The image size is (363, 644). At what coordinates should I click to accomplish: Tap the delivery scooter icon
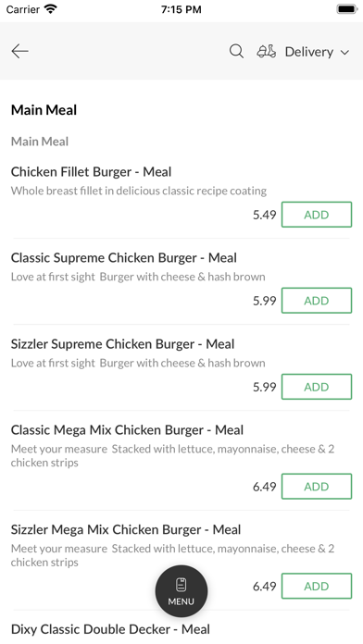click(267, 51)
